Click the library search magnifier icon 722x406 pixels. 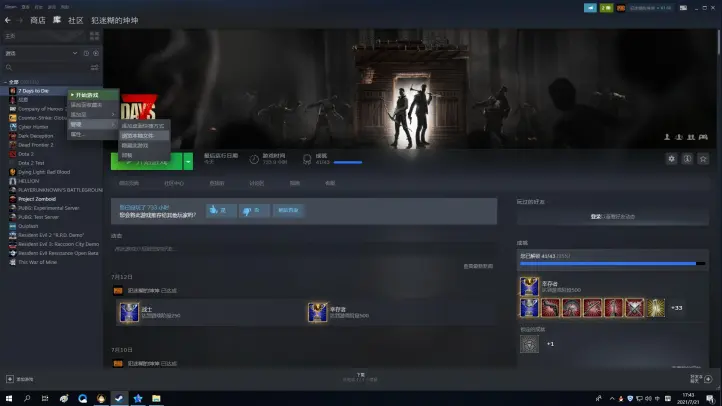point(9,68)
